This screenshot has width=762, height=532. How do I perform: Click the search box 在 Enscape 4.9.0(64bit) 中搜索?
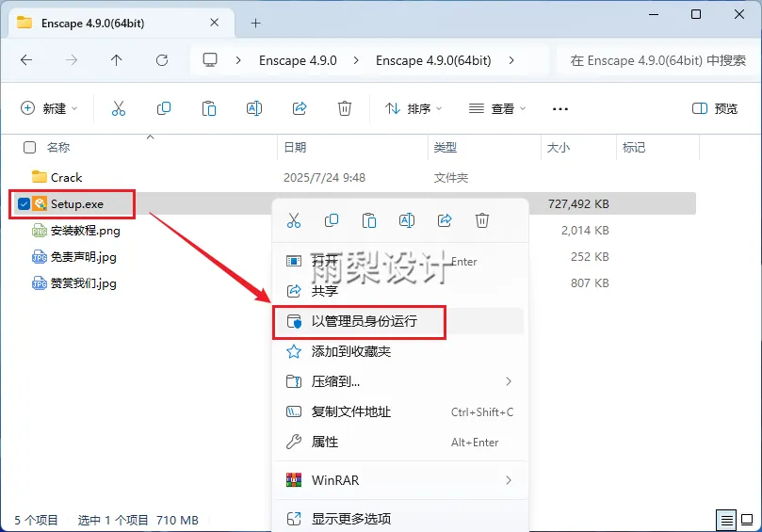tap(658, 60)
